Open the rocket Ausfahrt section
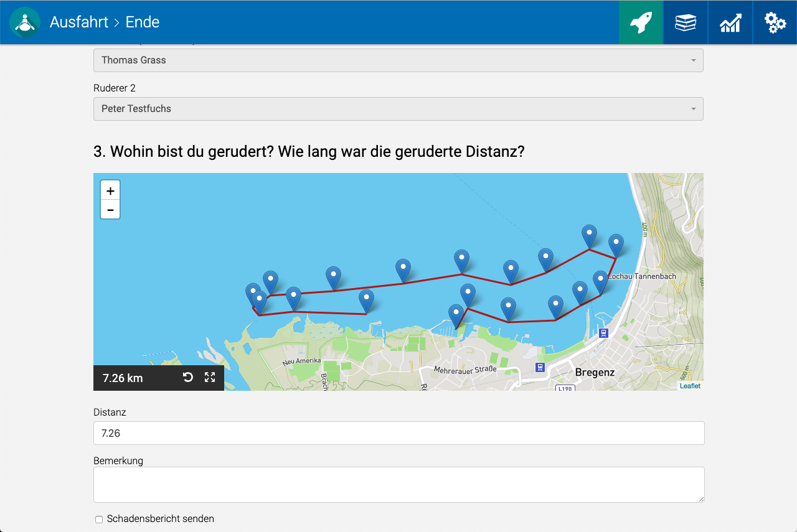Image resolution: width=797 pixels, height=532 pixels. pyautogui.click(x=641, y=22)
